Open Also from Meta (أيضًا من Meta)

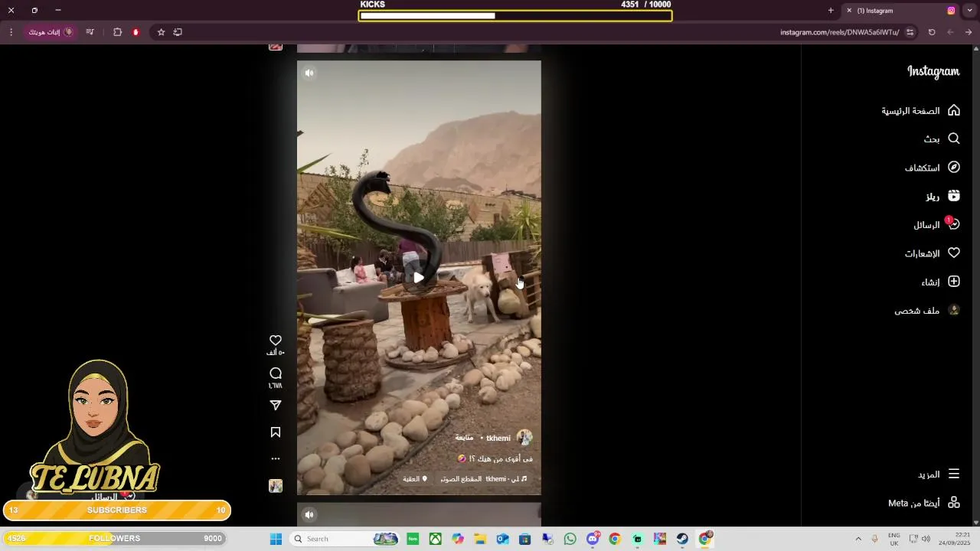924,503
